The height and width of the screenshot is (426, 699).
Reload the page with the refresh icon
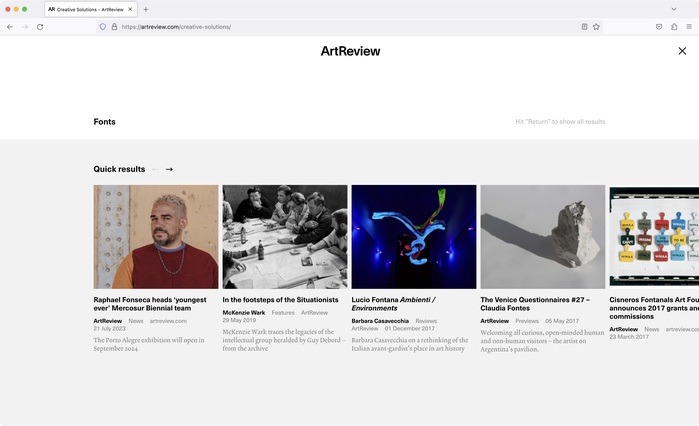[x=40, y=27]
